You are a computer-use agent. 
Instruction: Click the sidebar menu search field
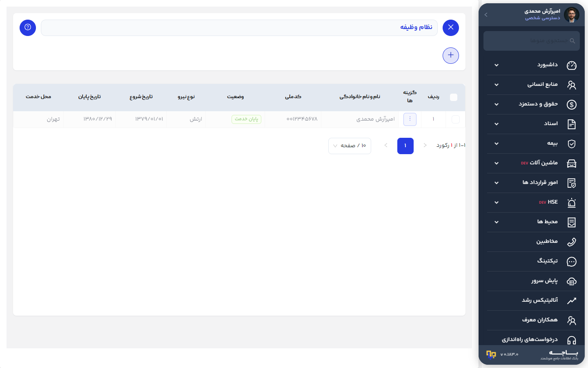click(532, 41)
